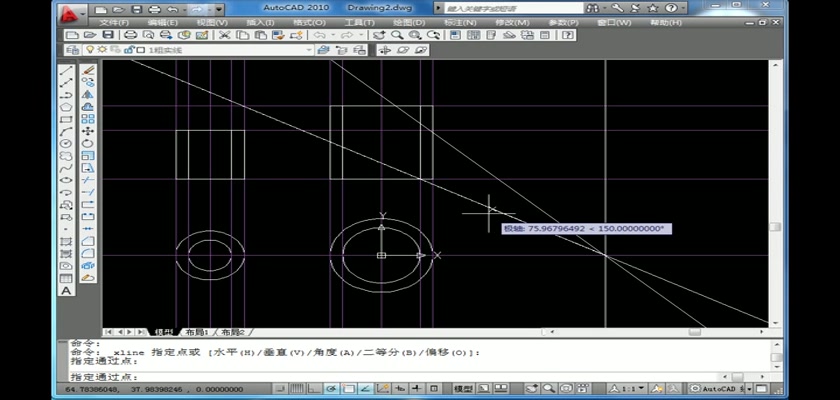Toggle Object Snap in status bar
The width and height of the screenshot is (840, 400).
pos(349,389)
